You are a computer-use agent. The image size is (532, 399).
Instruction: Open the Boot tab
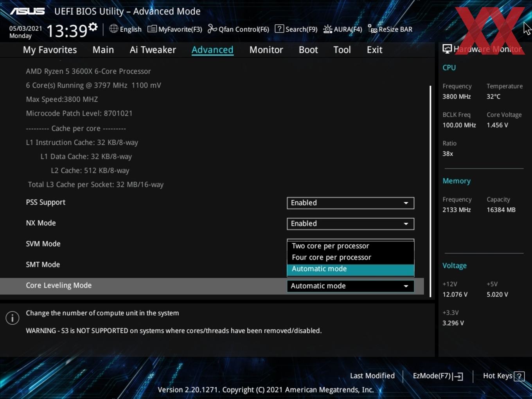coord(308,50)
